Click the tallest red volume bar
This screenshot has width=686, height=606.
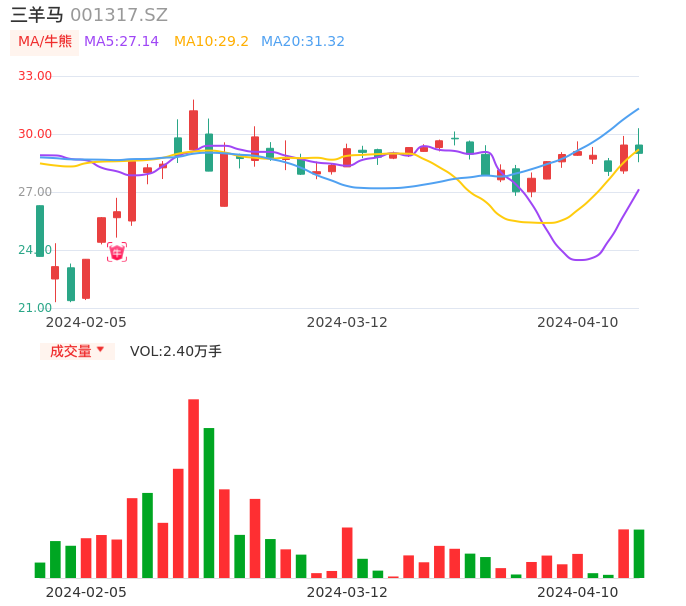(193, 488)
